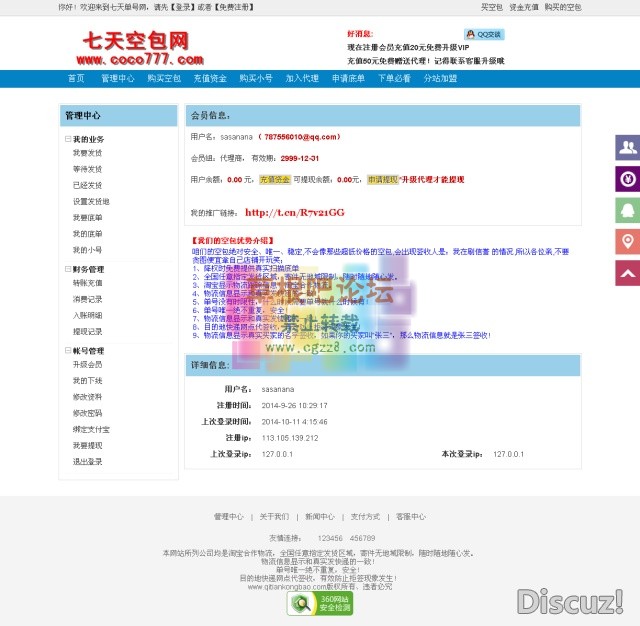Open 修改密码 in the sidebar
Screen dimensions: 640x626
click(87, 413)
